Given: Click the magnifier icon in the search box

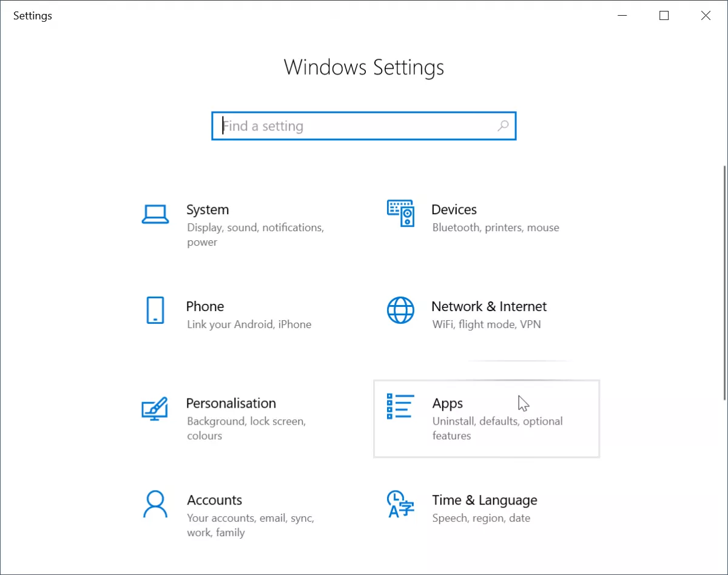Looking at the screenshot, I should pos(503,126).
